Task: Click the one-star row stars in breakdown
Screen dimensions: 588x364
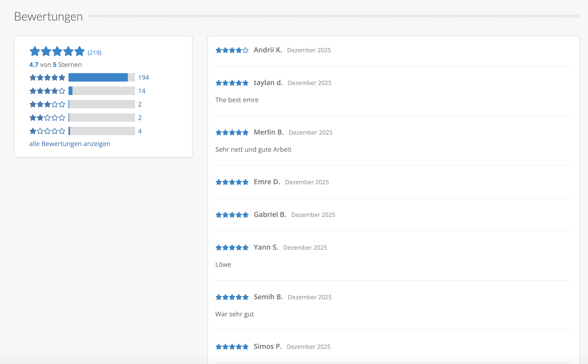Action: point(47,131)
